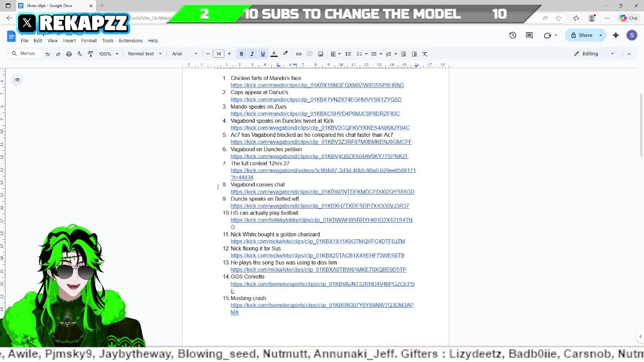Click the Share button
The width and height of the screenshot is (644, 362).
[582, 35]
